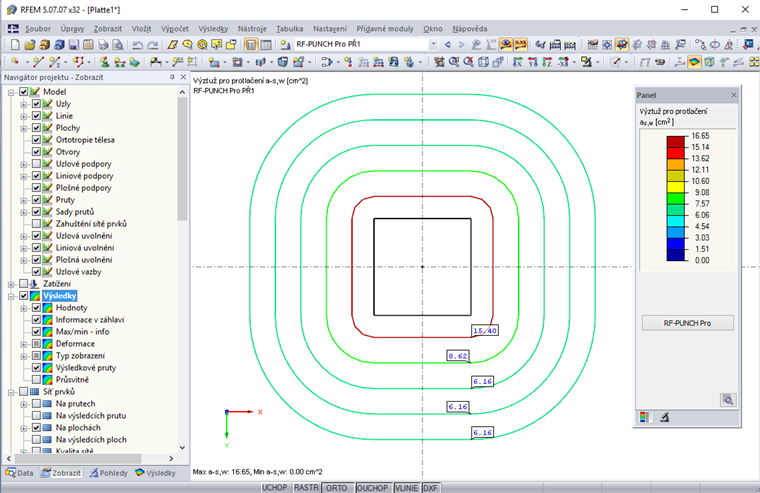760x493 pixels.
Task: View in Y direction
Action: pos(532,62)
